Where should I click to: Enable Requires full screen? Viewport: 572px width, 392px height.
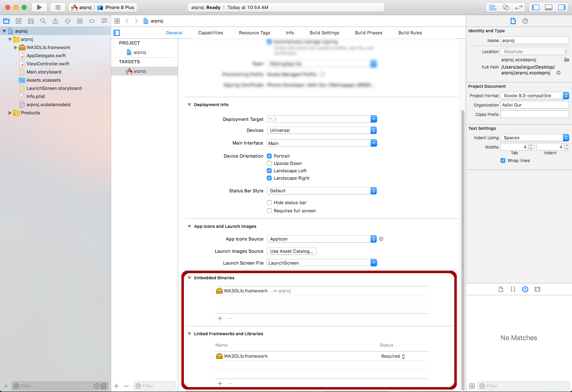pyautogui.click(x=269, y=211)
